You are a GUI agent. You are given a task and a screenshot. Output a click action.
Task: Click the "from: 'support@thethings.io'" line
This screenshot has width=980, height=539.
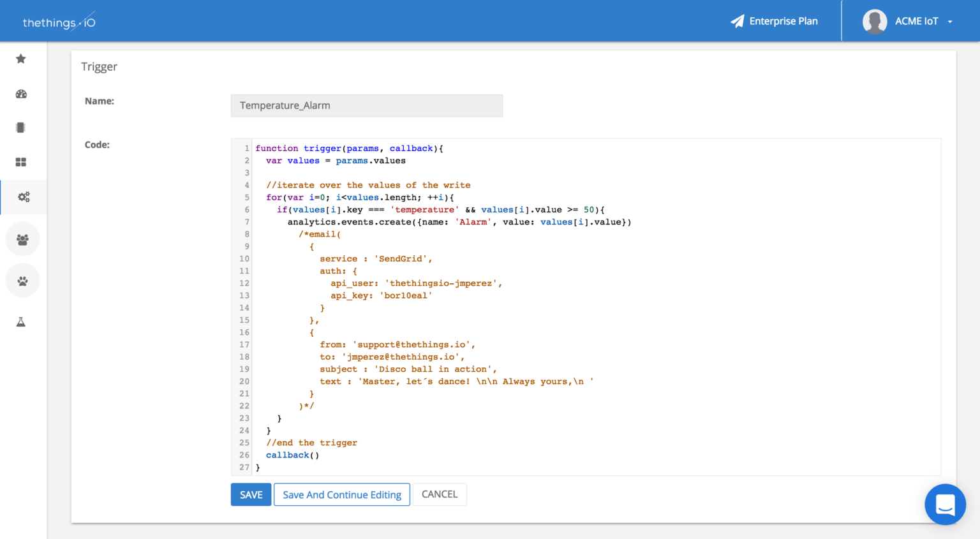(x=397, y=345)
